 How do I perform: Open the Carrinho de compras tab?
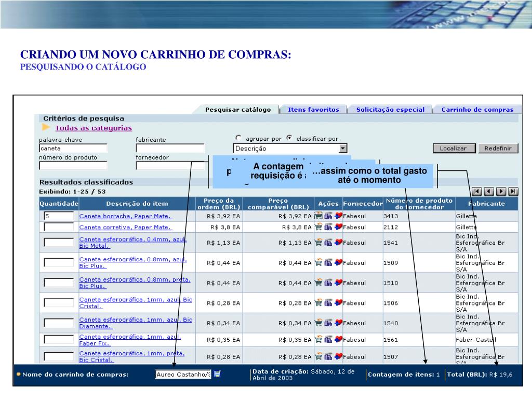(477, 110)
